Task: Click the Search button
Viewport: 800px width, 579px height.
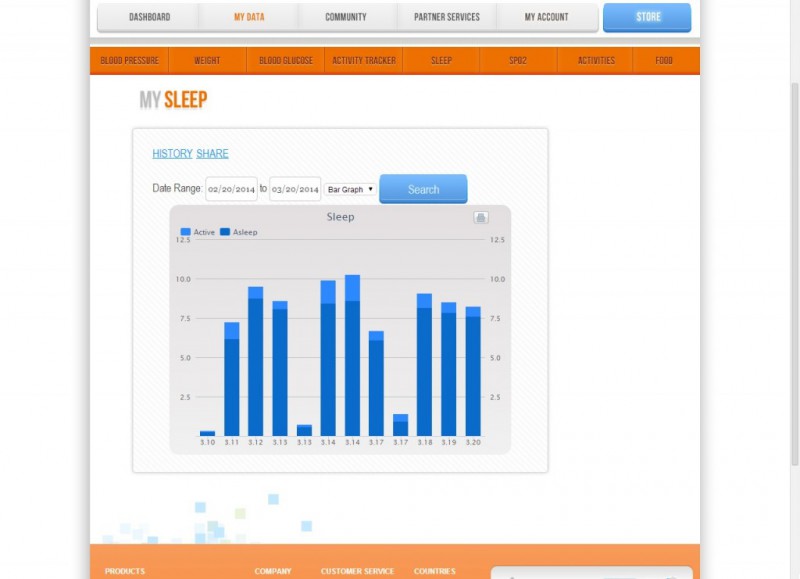Action: click(423, 189)
